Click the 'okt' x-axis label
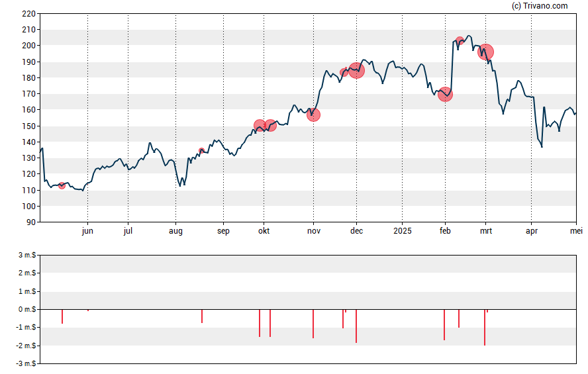Screen dimensions: 588x374 pos(264,231)
